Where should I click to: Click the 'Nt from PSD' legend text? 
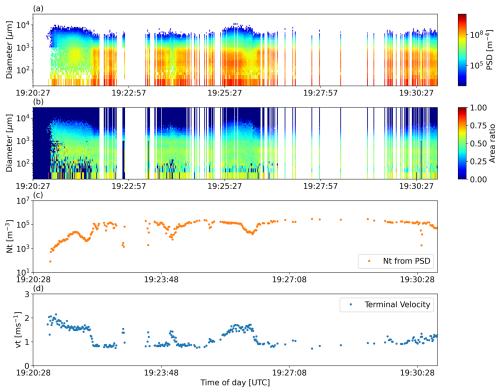[406, 261]
